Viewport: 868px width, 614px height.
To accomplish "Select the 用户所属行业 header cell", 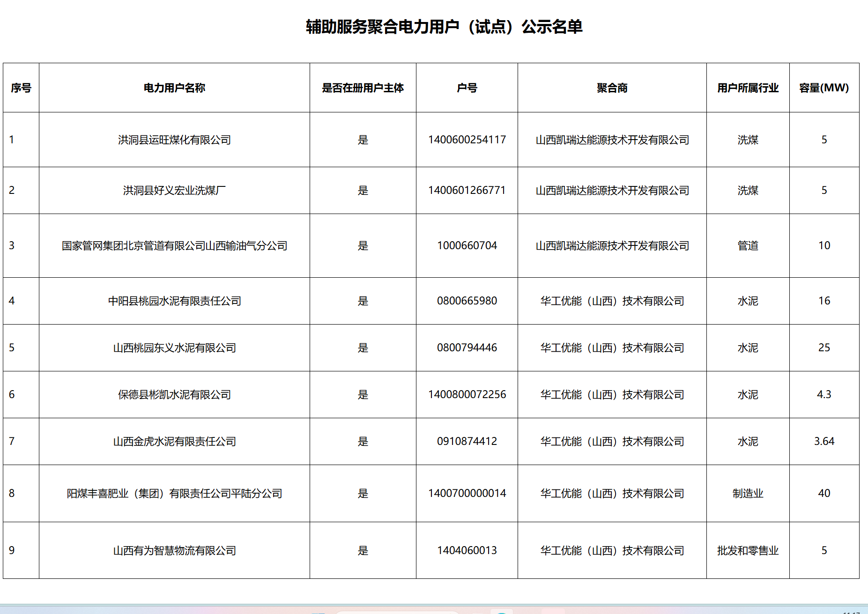I will click(x=748, y=88).
